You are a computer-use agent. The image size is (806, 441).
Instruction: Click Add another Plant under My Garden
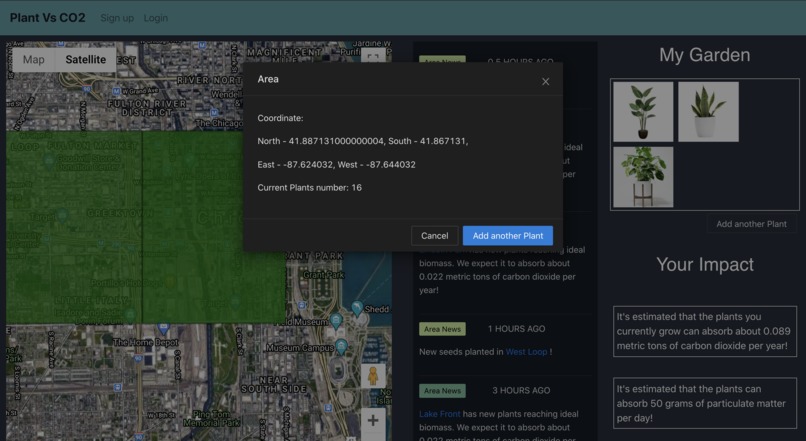point(752,224)
